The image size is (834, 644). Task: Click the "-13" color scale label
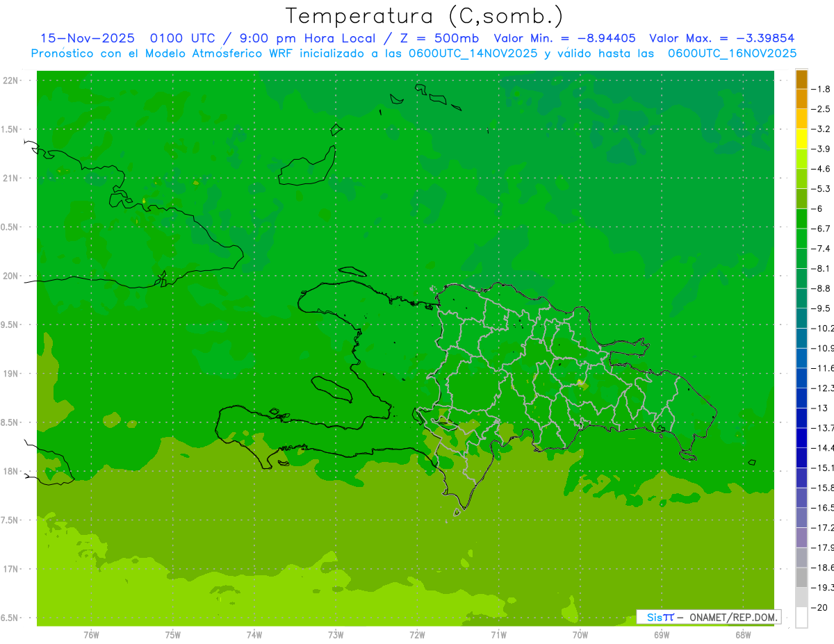[x=819, y=408]
